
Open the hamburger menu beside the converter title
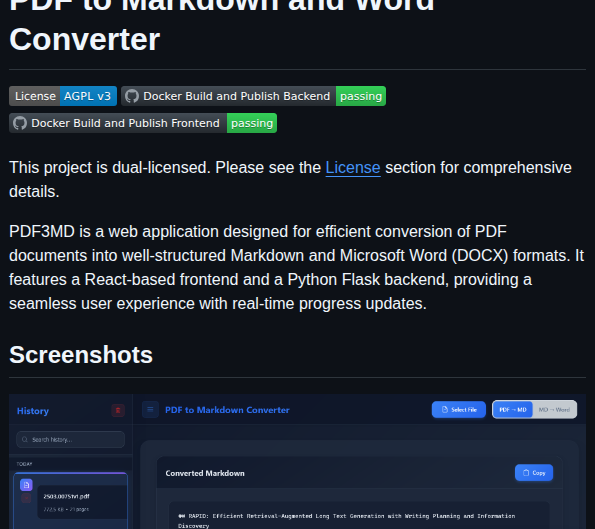coord(150,409)
